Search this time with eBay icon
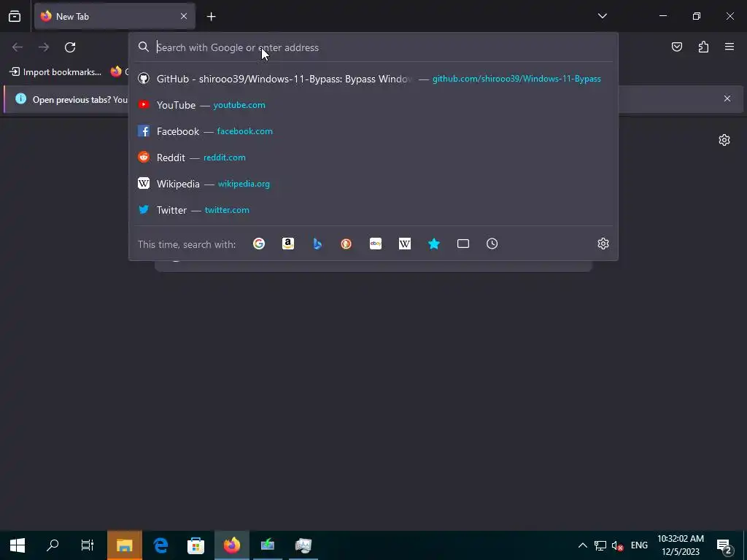Image resolution: width=747 pixels, height=560 pixels. coord(376,244)
